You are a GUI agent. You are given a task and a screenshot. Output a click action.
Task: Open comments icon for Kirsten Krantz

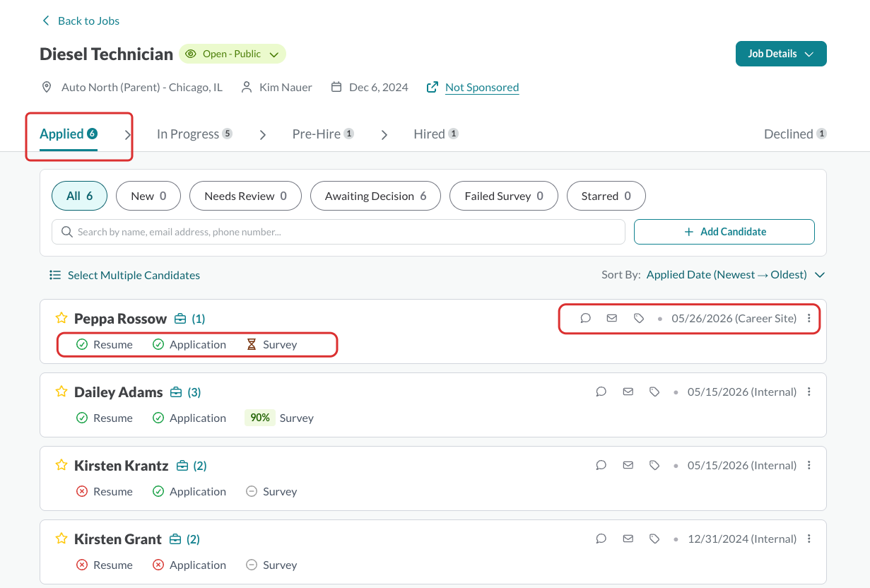tap(601, 465)
